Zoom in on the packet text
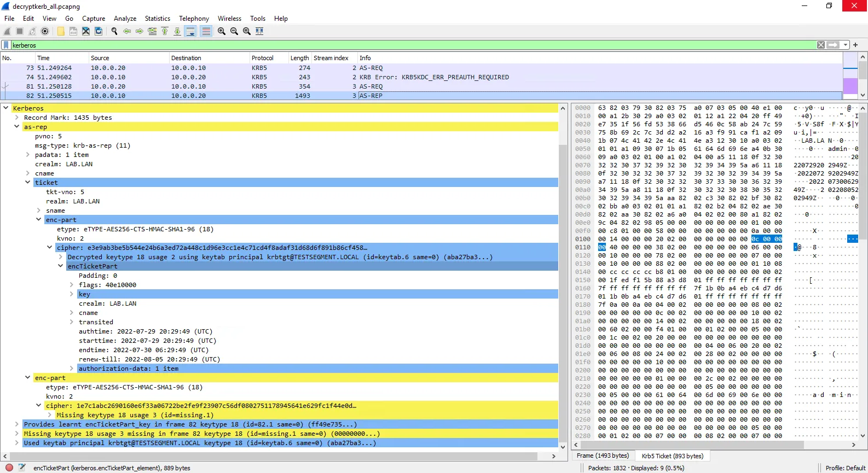 pos(222,31)
